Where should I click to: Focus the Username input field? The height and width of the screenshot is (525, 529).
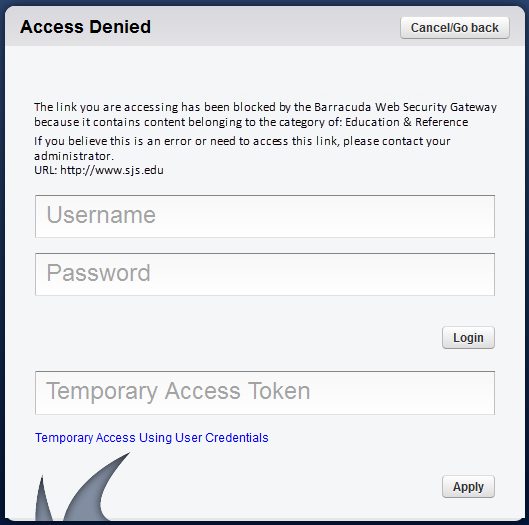pos(265,216)
